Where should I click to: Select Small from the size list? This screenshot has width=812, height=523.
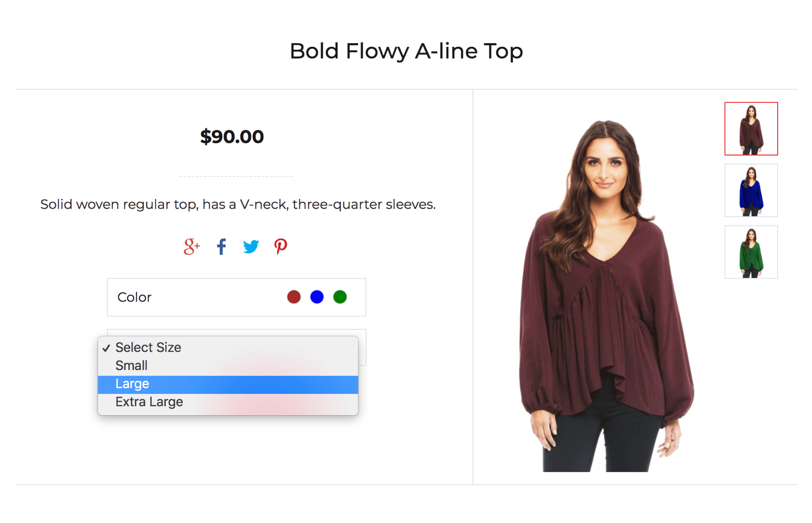[x=131, y=366]
